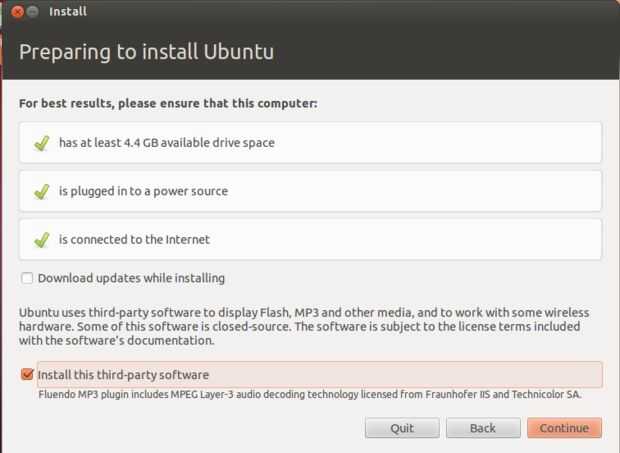The image size is (620, 453).
Task: Go to the previous step with Back
Action: pyautogui.click(x=483, y=428)
